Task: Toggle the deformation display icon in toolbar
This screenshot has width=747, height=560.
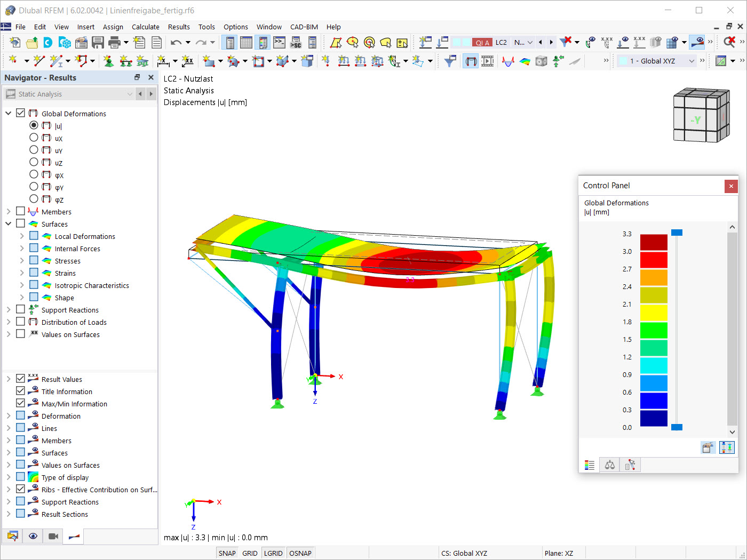Action: click(x=471, y=61)
